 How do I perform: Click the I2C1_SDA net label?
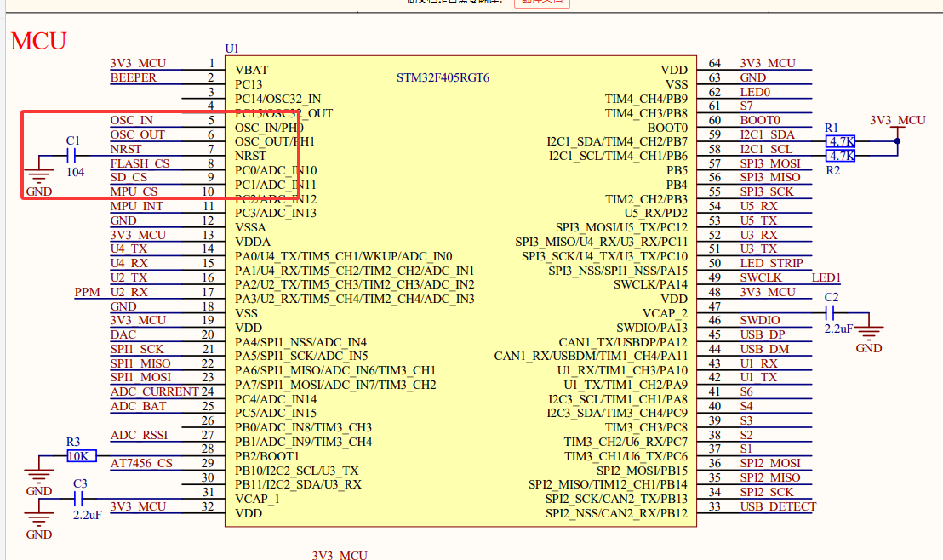pyautogui.click(x=767, y=135)
